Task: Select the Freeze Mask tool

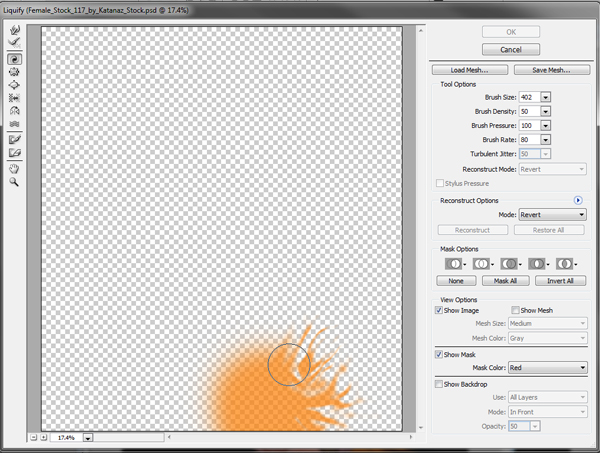Action: point(15,140)
